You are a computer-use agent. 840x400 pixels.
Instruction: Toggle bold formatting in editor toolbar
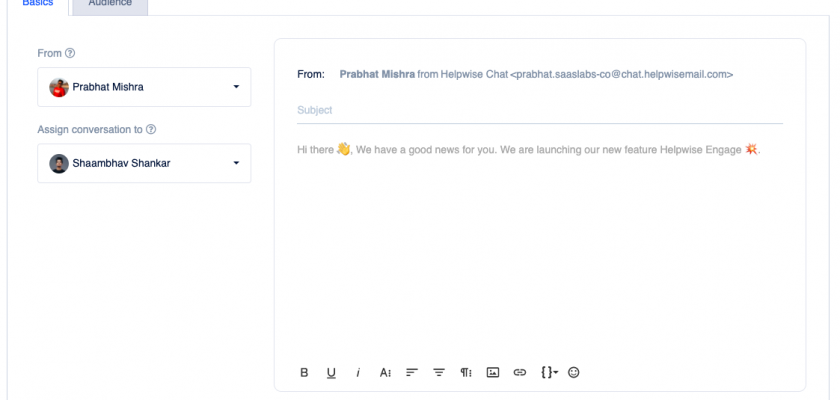304,372
